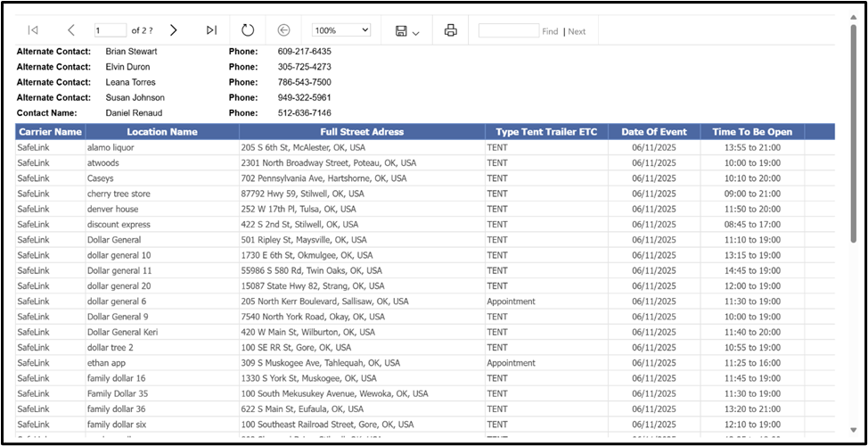This screenshot has width=868, height=446.
Task: Select the Location Name column header
Action: tap(162, 132)
